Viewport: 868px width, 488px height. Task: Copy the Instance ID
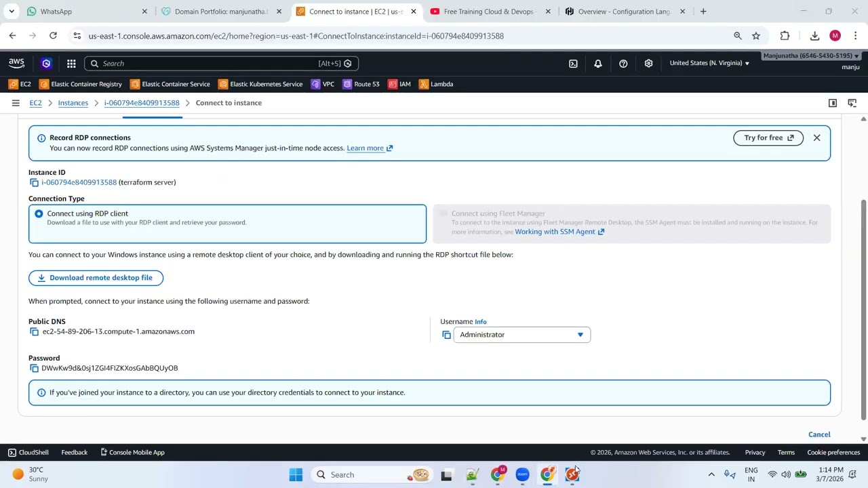34,182
